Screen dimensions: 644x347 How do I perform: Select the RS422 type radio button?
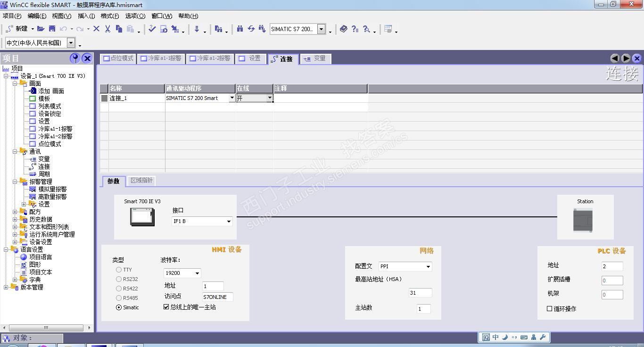click(x=119, y=289)
